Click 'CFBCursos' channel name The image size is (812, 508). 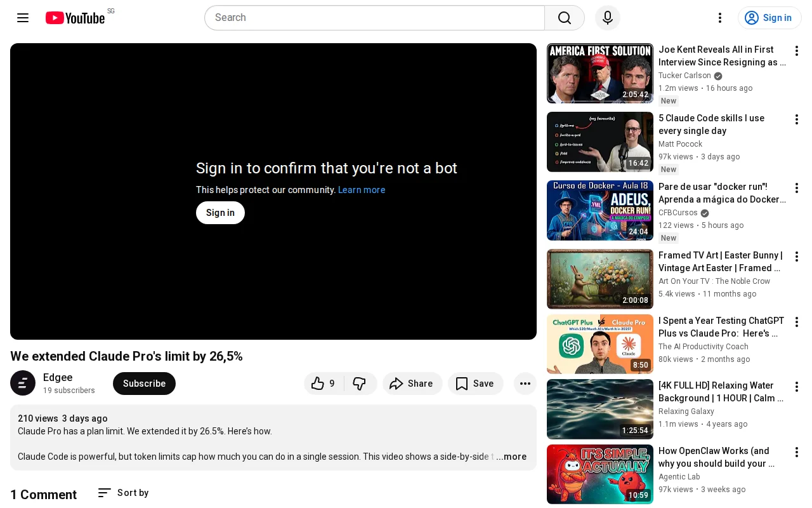click(678, 213)
